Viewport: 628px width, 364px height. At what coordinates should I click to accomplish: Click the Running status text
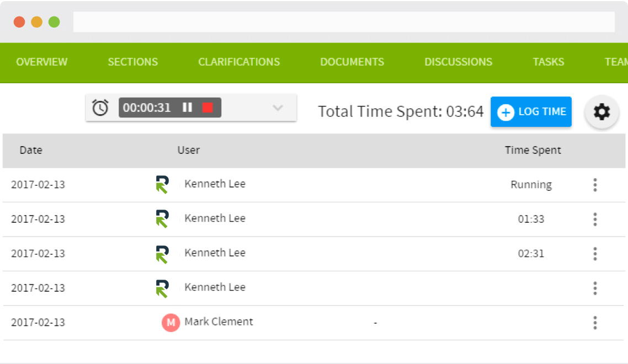pyautogui.click(x=531, y=185)
